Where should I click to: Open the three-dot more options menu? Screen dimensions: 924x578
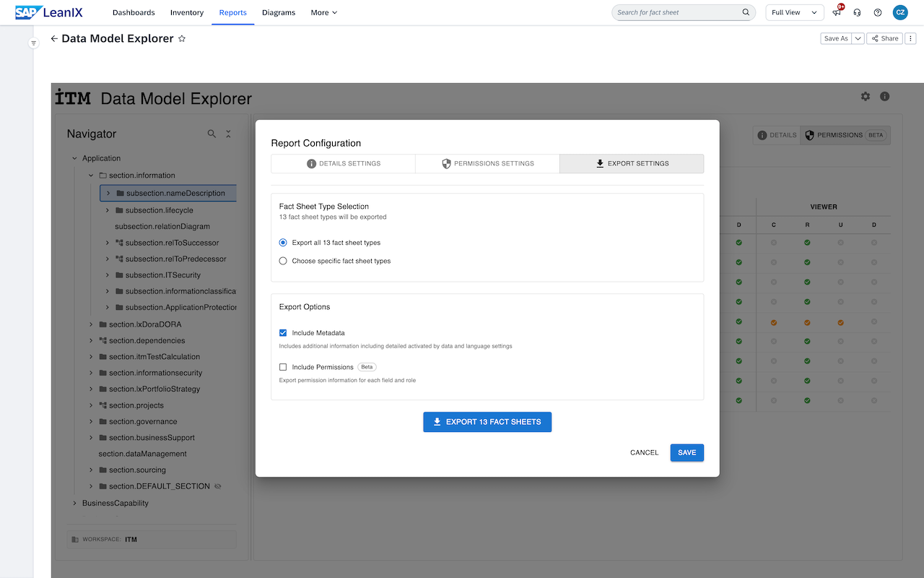click(x=911, y=38)
